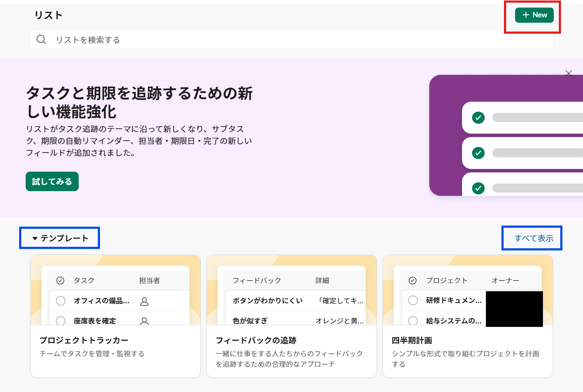
Task: Click the plus icon inside the New button
Action: tap(525, 15)
